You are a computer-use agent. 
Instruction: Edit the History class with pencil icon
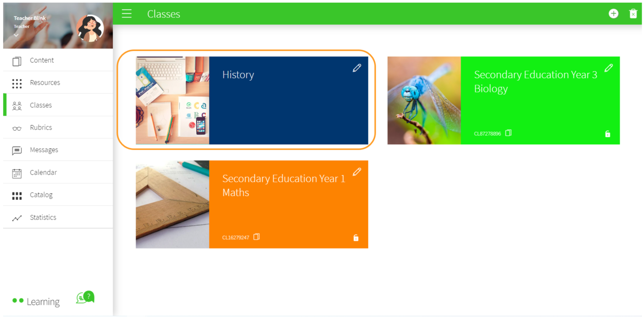coord(357,68)
